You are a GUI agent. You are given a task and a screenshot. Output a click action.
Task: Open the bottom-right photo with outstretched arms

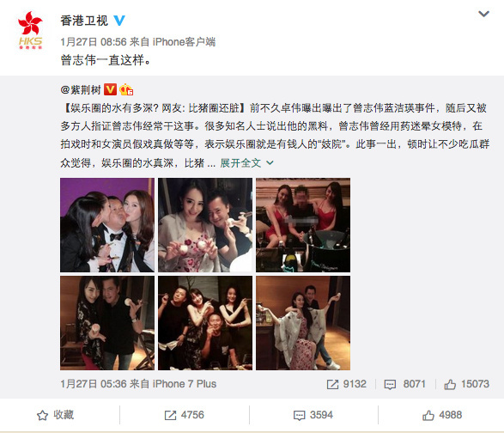click(x=303, y=323)
